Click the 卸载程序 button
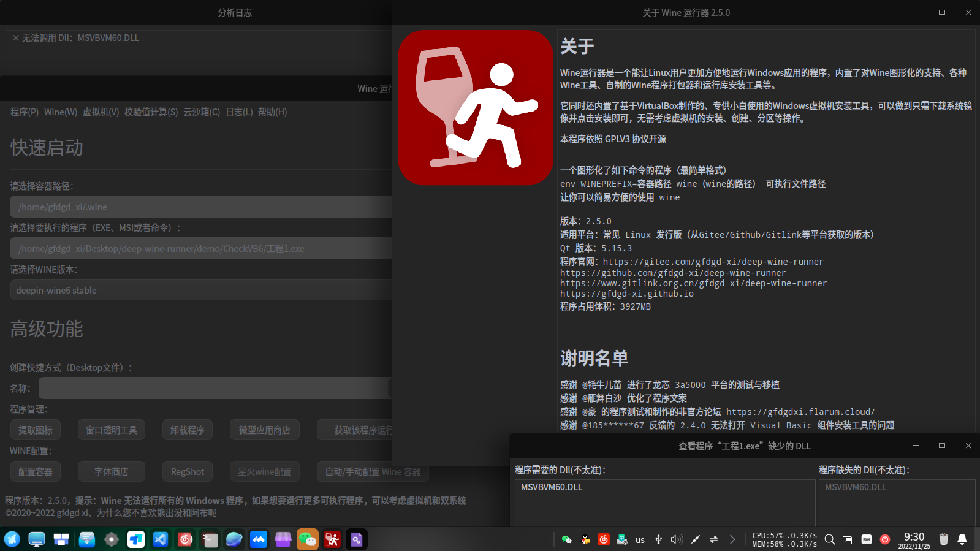The image size is (980, 551). [x=188, y=430]
